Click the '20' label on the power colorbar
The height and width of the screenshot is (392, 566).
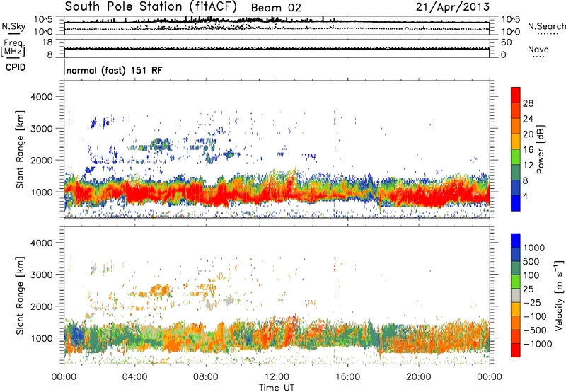(528, 134)
